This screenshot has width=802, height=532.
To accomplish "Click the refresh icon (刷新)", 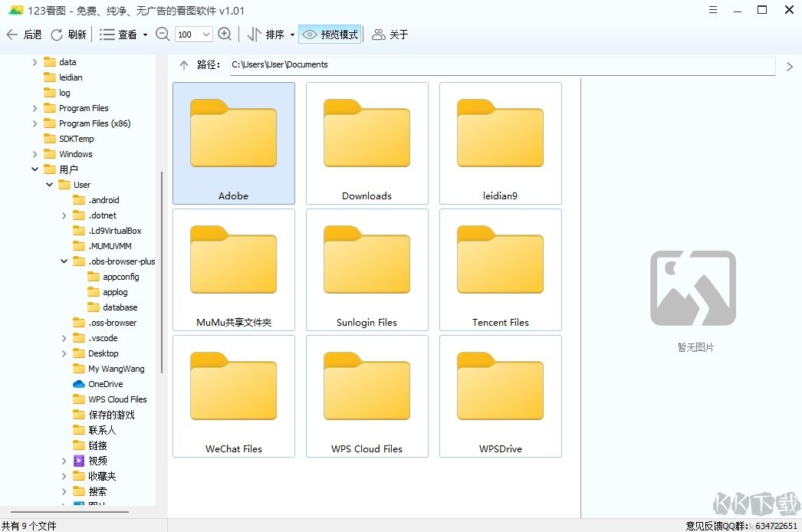I will (x=57, y=34).
